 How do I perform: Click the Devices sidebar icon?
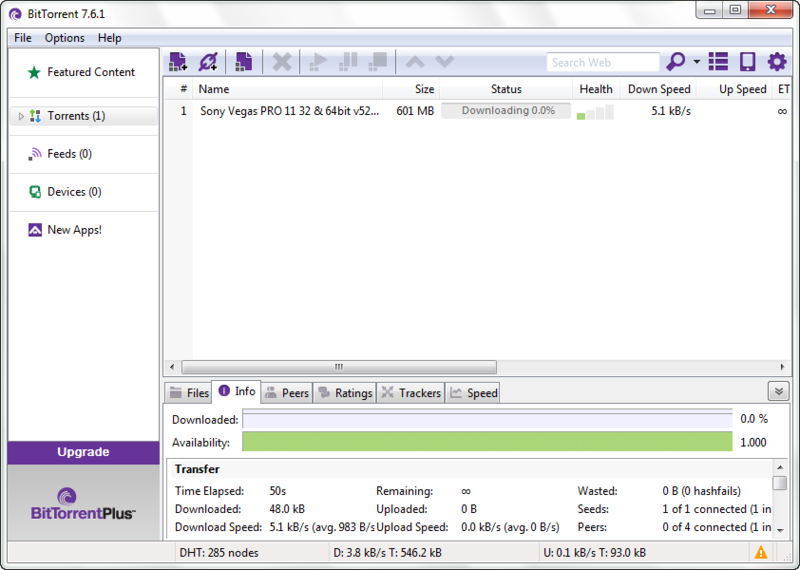coord(35,192)
